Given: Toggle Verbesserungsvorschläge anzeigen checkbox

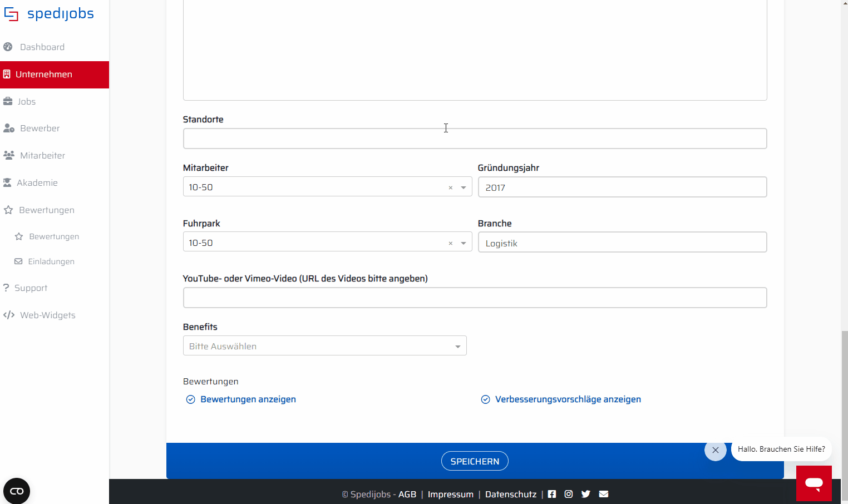Looking at the screenshot, I should (486, 399).
